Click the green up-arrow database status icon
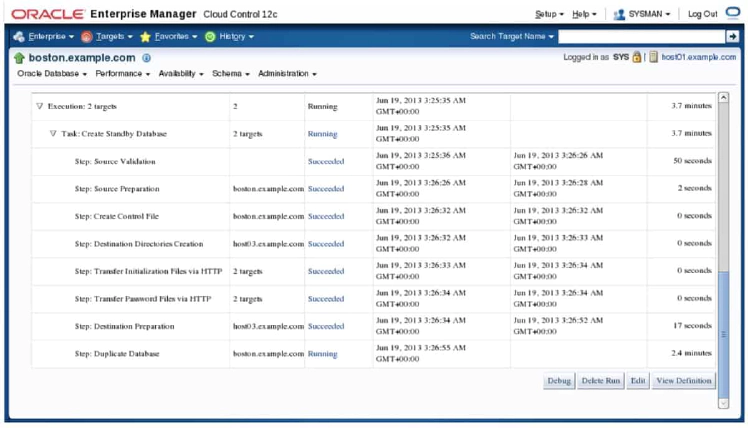This screenshot has height=428, width=750. 19,58
